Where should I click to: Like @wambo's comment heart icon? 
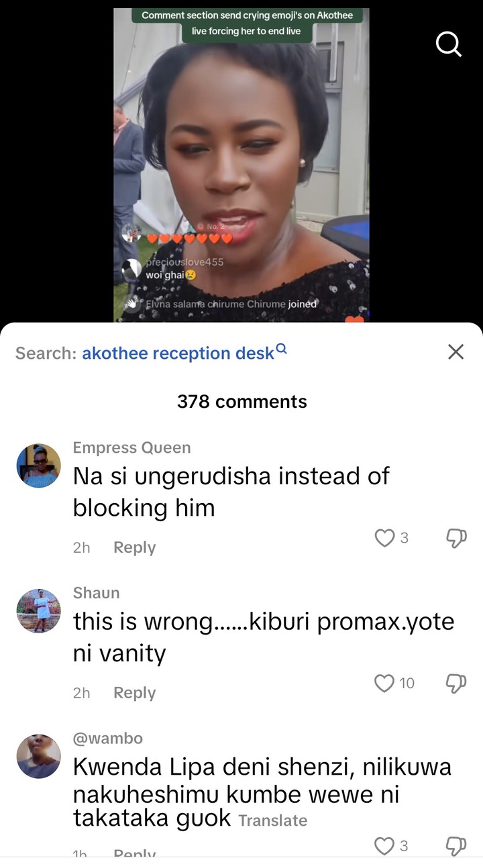[x=384, y=847]
